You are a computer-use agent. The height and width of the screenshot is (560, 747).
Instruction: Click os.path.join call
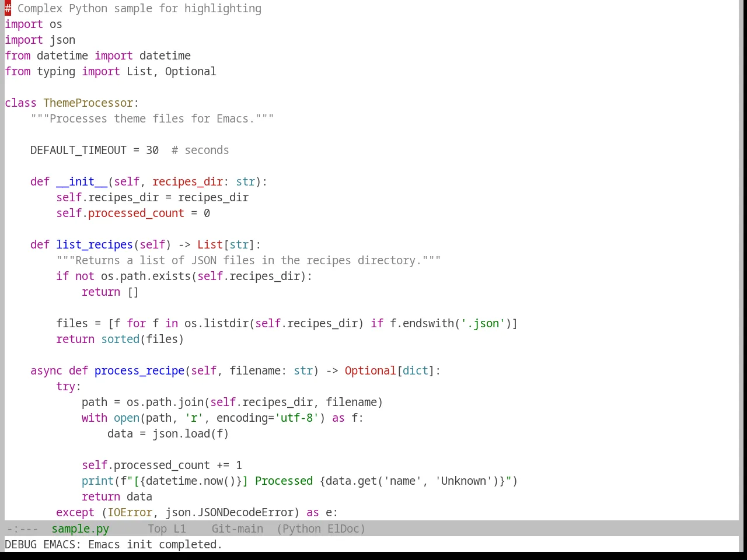[x=165, y=402]
